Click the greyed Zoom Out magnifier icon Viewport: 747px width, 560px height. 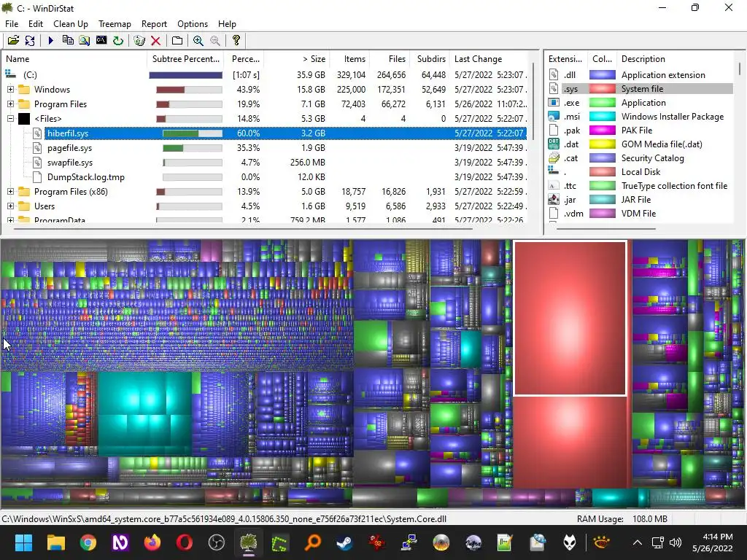pyautogui.click(x=215, y=41)
